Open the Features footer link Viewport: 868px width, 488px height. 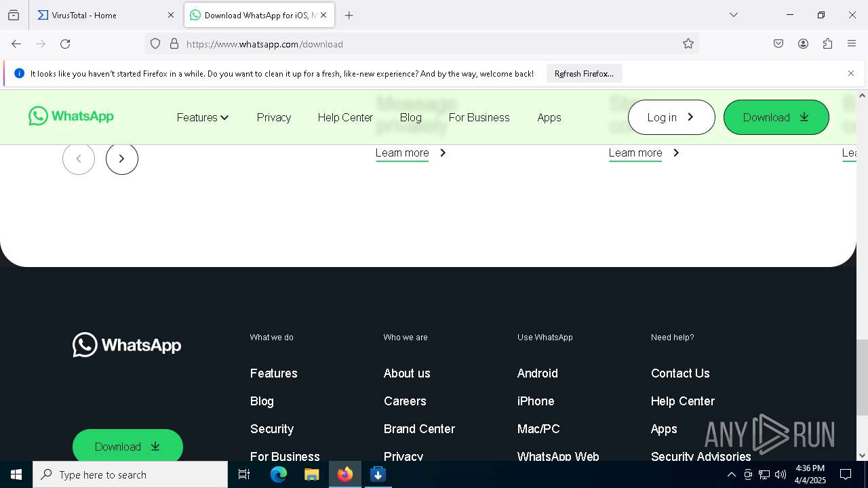click(274, 373)
